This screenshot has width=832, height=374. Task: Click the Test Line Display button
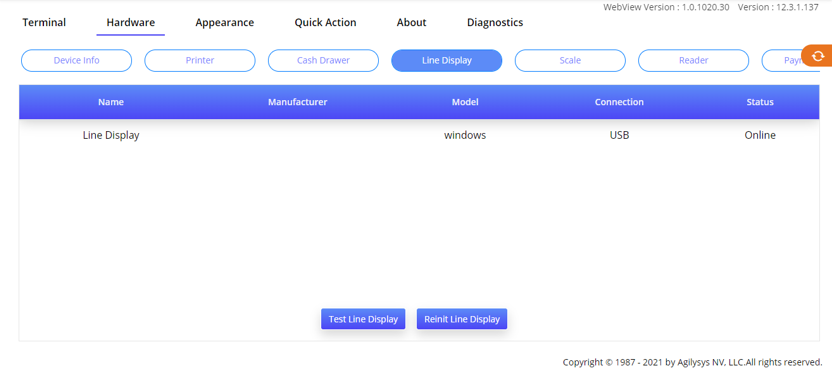coord(363,319)
